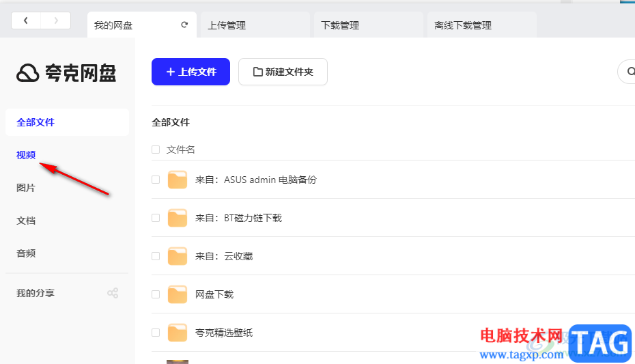Open the search box magnifier
Viewport: 635px width, 364px height.
pos(630,72)
